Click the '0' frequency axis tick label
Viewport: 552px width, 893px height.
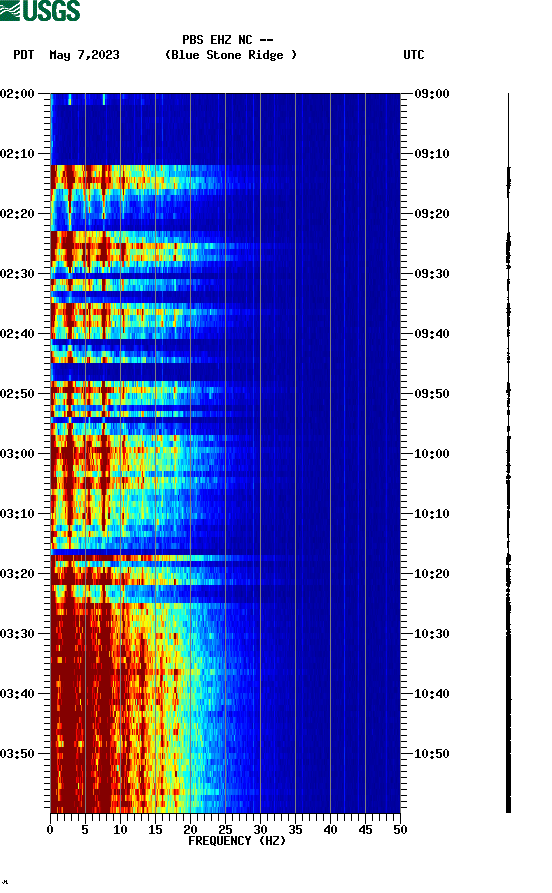[50, 830]
